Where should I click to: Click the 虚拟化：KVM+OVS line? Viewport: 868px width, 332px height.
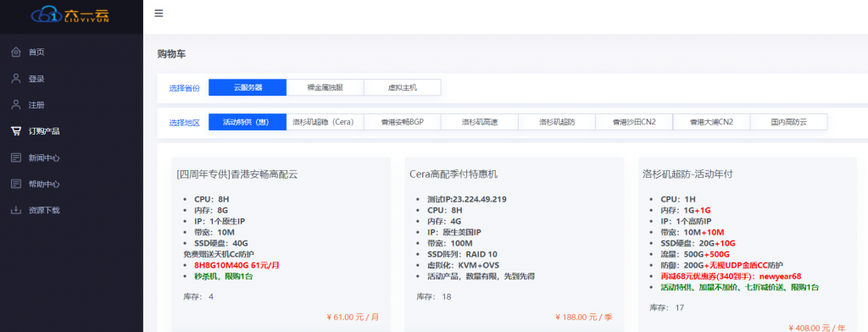(464, 265)
